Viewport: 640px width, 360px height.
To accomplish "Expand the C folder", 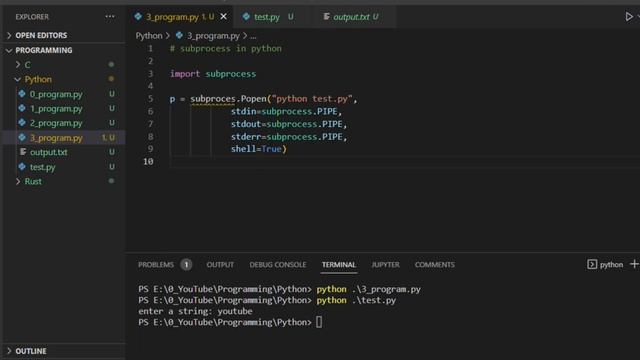I will tap(18, 64).
